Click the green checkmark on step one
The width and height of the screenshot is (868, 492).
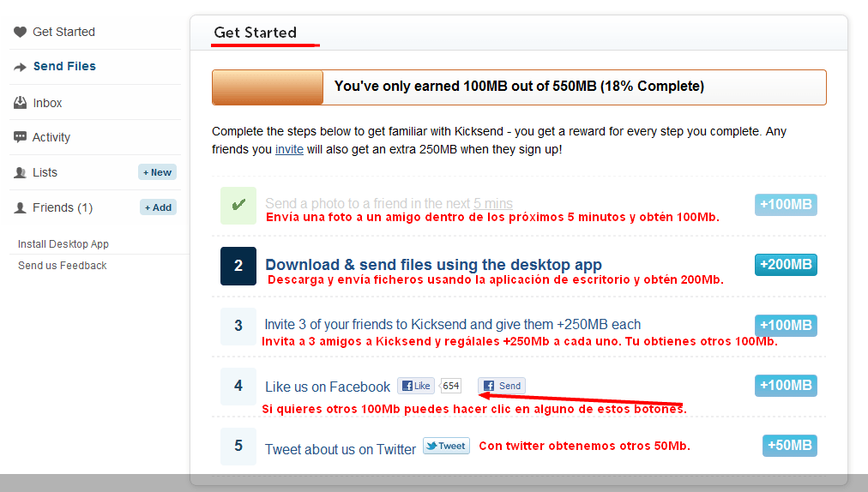point(238,206)
